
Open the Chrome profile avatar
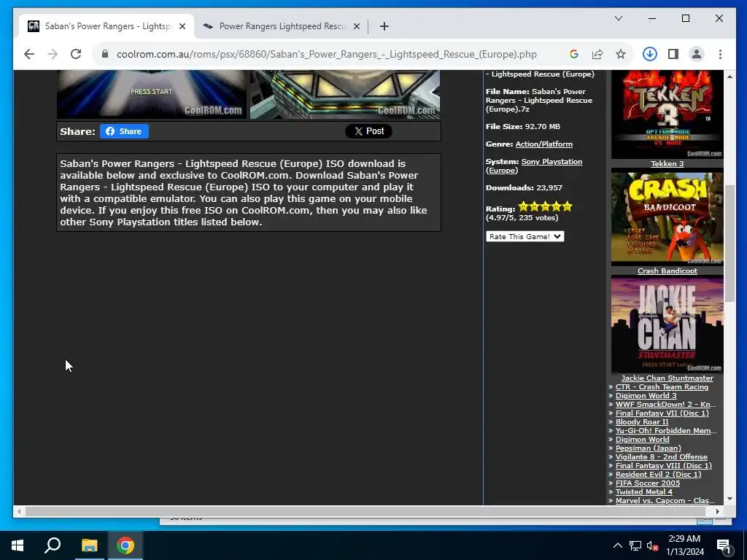point(697,54)
